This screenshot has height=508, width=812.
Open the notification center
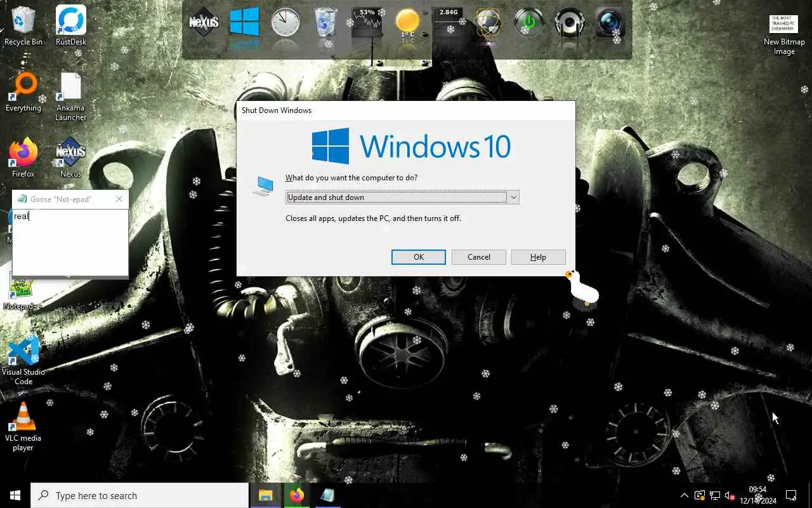pos(791,495)
